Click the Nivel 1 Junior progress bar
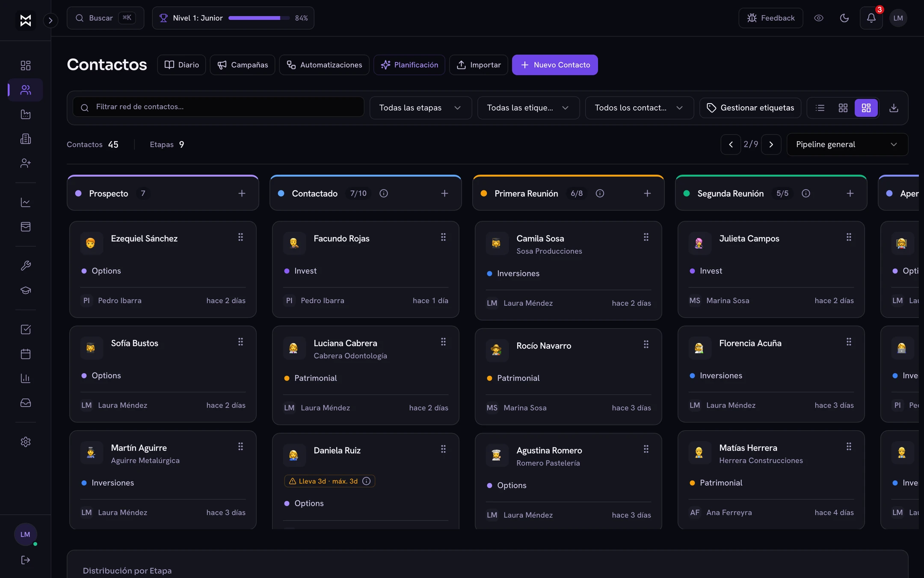 tap(259, 18)
